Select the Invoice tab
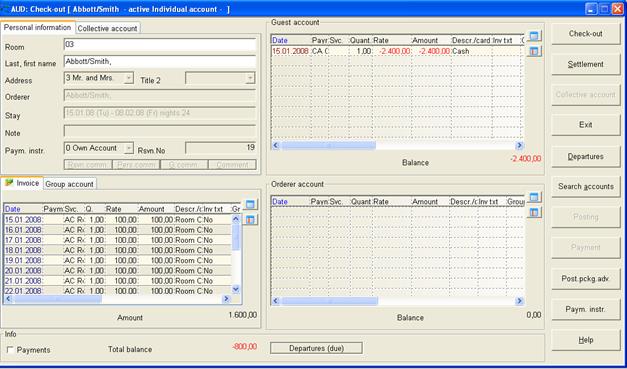Viewport: 627px width, 369px height. pos(22,183)
